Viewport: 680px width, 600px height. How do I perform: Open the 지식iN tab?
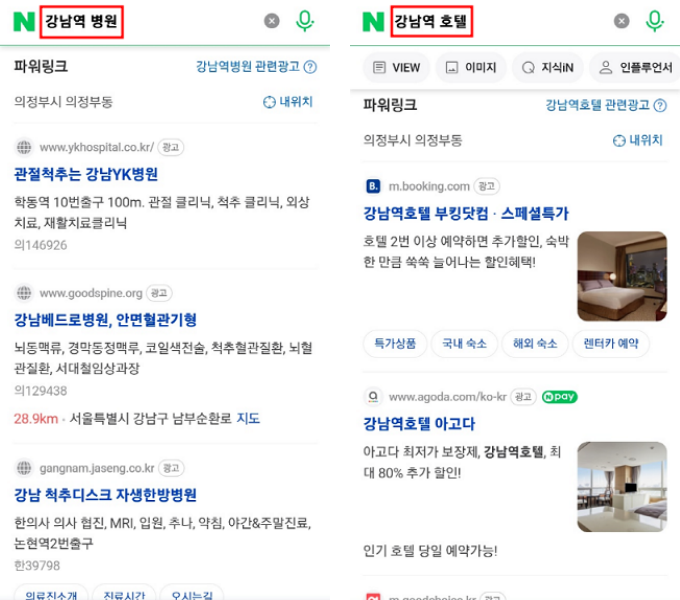(x=548, y=68)
